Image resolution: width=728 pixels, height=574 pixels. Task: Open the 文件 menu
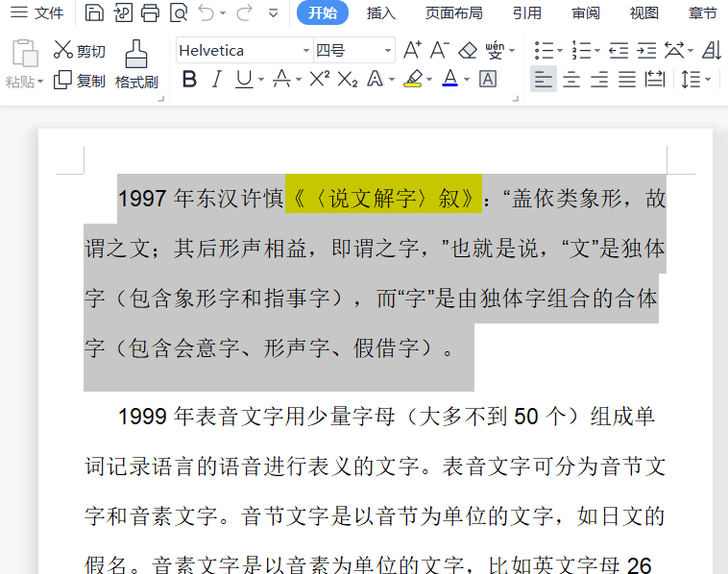click(x=37, y=12)
